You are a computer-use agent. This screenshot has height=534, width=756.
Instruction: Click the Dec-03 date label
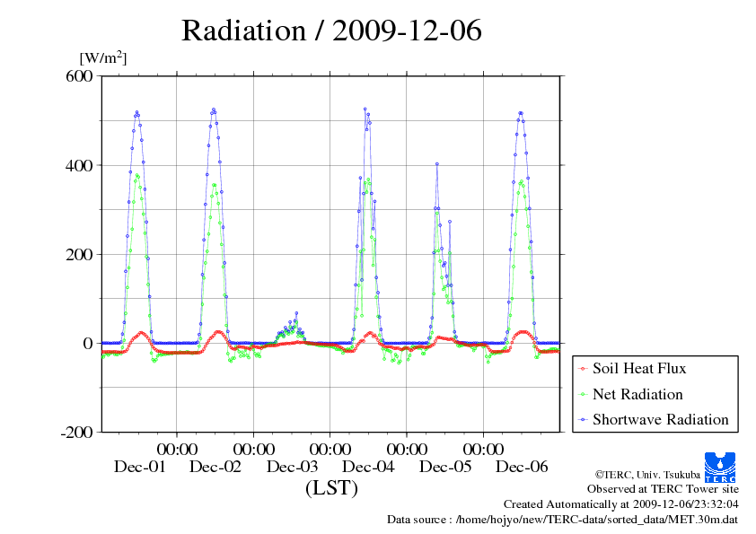click(x=293, y=467)
